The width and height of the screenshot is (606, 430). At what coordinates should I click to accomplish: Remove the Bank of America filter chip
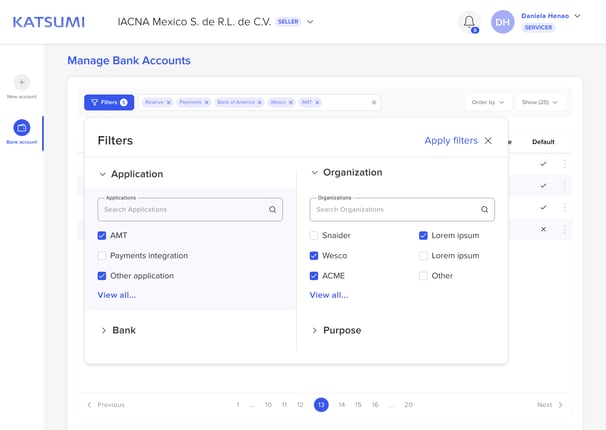[x=260, y=102]
